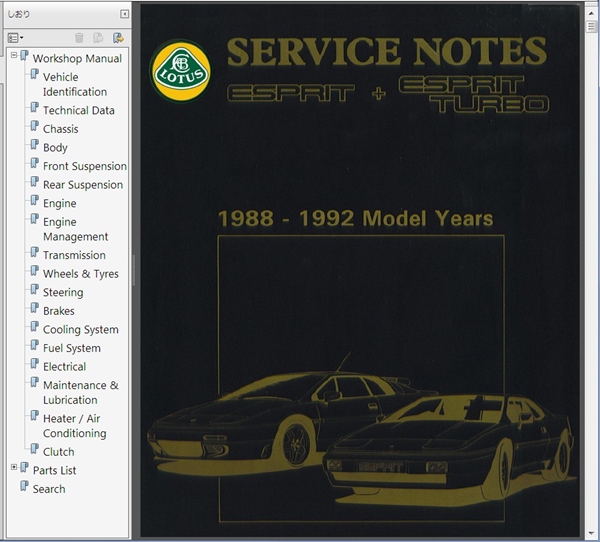Click the Lotus logo on the cover page
The height and width of the screenshot is (542, 600).
[x=181, y=71]
